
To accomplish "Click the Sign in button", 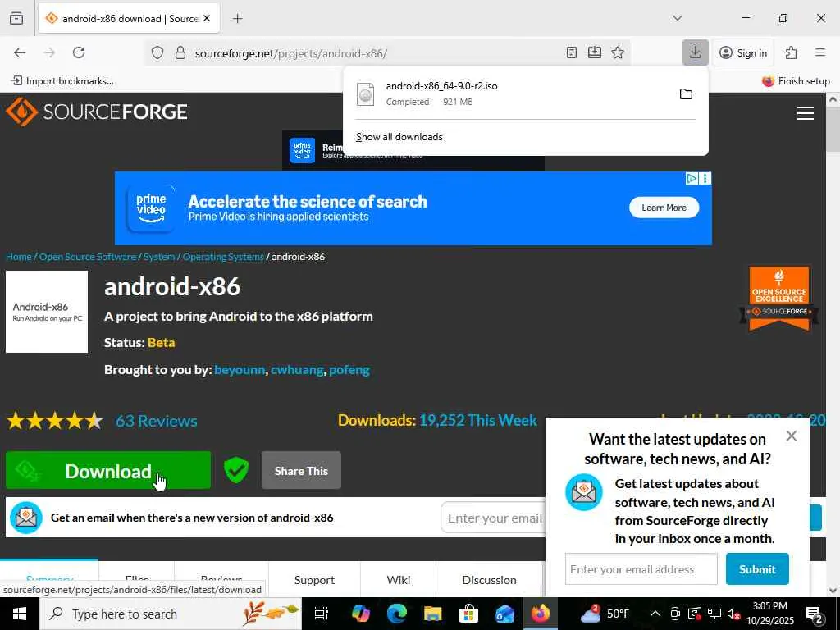I will (x=743, y=52).
